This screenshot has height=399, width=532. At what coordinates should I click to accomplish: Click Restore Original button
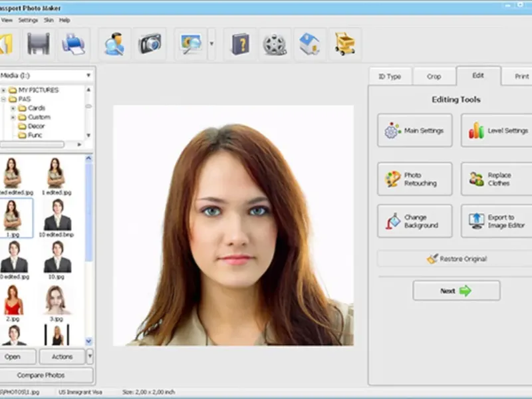(x=456, y=259)
